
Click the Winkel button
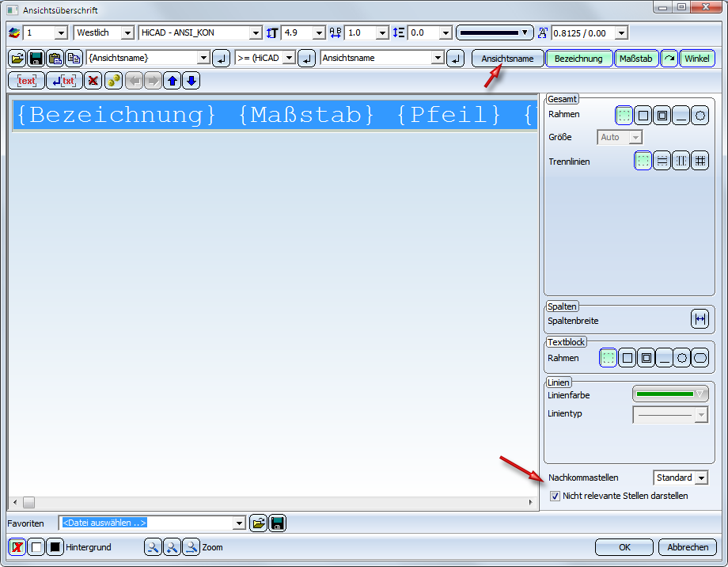[x=697, y=59]
